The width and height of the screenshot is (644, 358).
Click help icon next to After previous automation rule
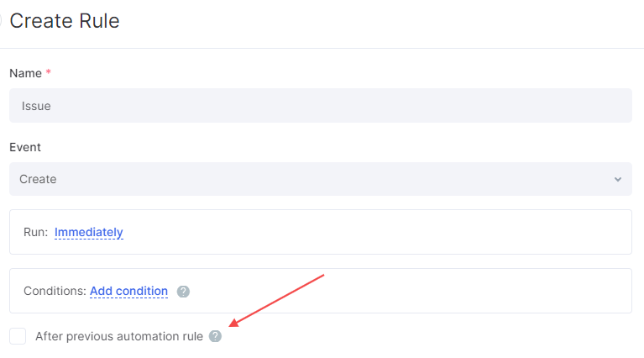(x=215, y=336)
